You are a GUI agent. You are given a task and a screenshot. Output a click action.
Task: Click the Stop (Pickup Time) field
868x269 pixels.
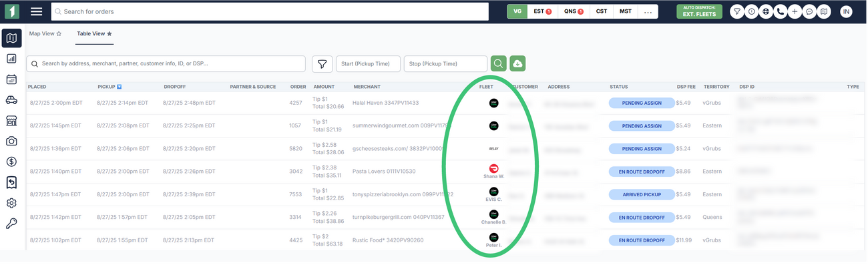445,64
